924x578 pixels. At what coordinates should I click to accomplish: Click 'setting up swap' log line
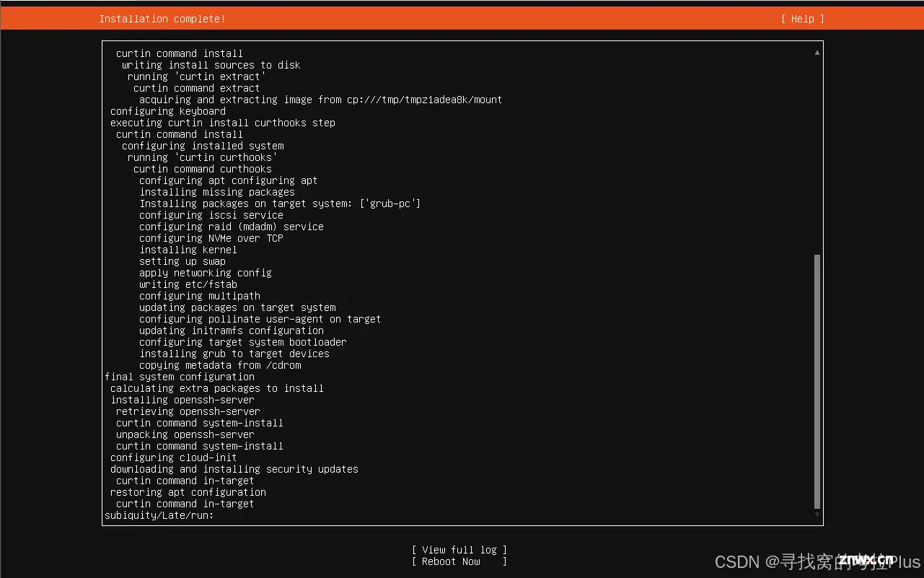point(182,261)
